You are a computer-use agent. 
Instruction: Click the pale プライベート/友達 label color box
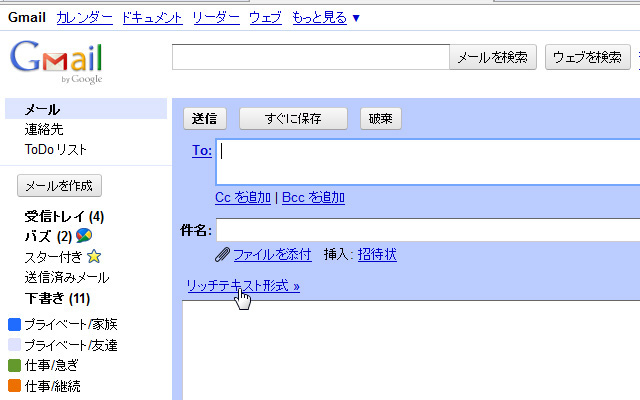pyautogui.click(x=14, y=345)
